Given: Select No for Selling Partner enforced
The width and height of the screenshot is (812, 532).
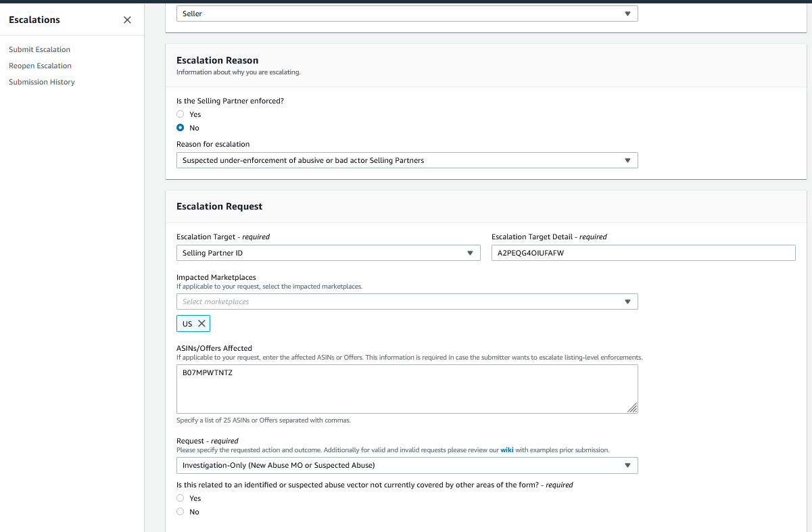Looking at the screenshot, I should click(181, 128).
